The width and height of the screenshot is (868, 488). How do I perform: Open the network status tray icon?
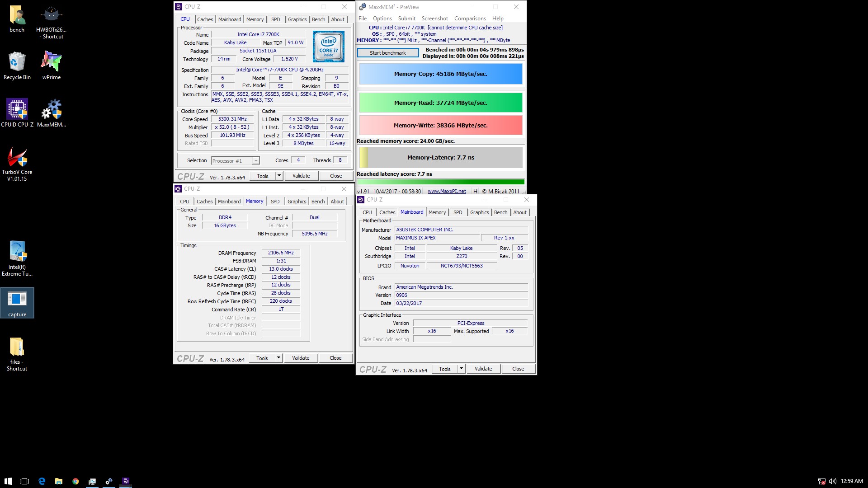pos(822,481)
